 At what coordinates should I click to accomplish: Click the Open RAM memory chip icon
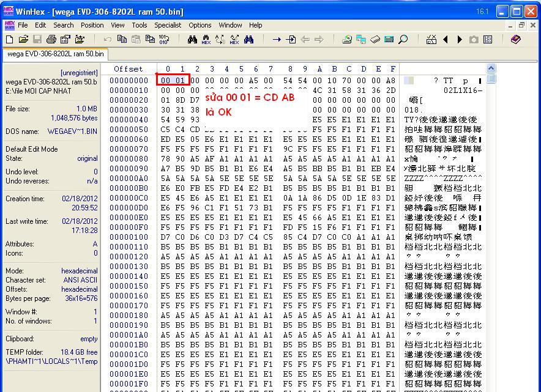coord(375,40)
